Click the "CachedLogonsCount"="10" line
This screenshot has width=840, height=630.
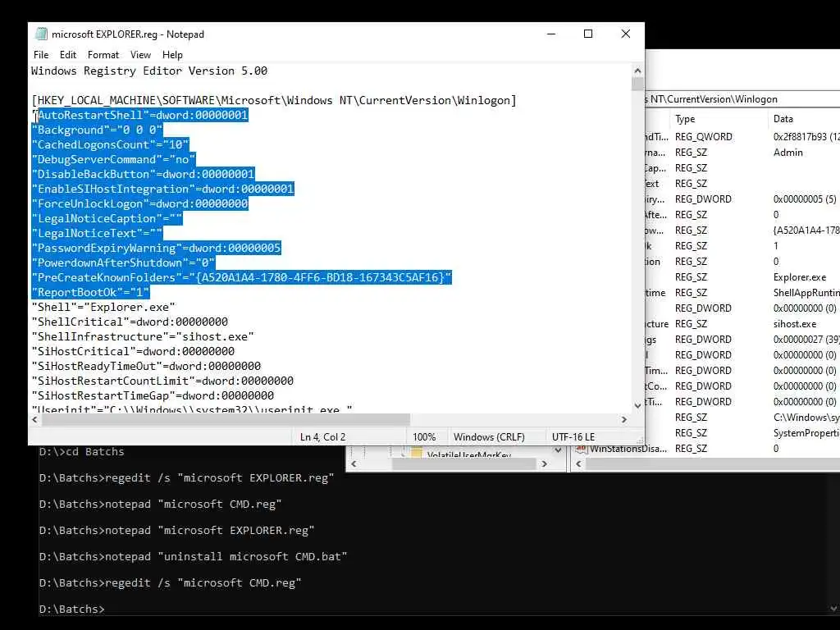(x=110, y=144)
